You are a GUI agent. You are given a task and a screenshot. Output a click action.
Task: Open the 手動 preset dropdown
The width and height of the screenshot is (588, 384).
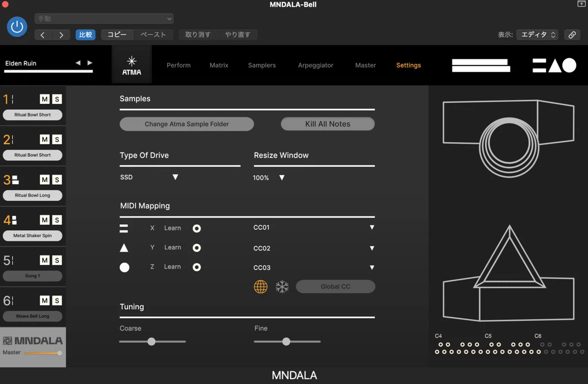[104, 19]
